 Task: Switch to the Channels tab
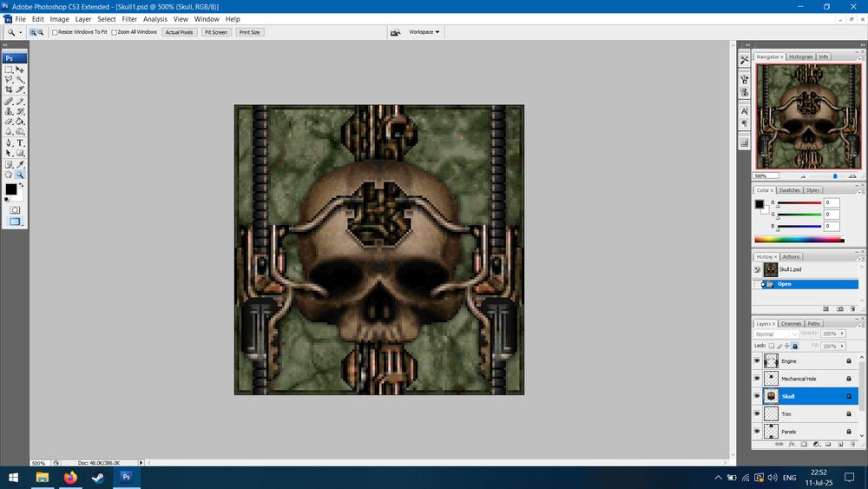click(791, 323)
